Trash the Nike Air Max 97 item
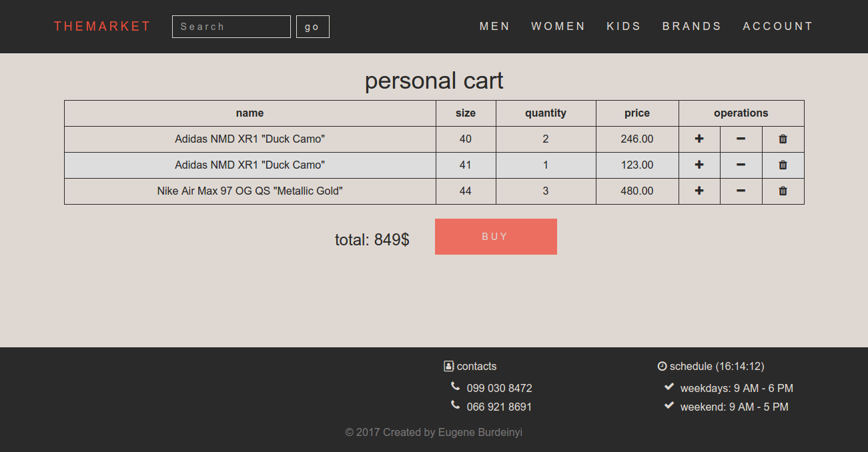Screen dimensions: 868x452 [x=783, y=191]
